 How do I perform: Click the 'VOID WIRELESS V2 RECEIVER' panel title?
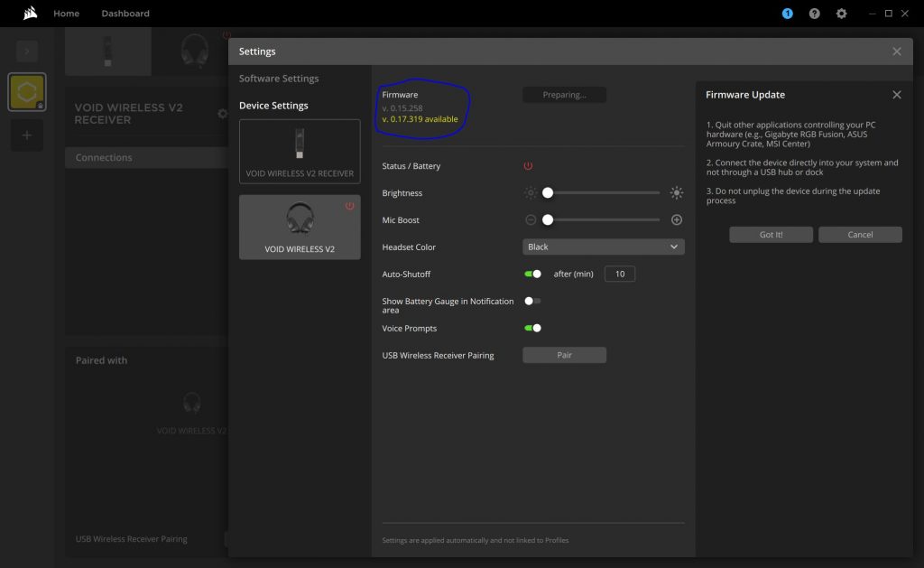tap(128, 114)
